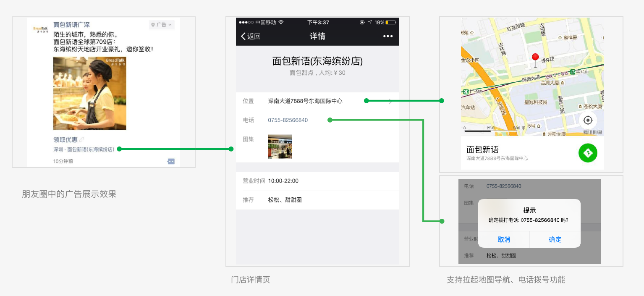Click 面包新语 name under the map
The width and height of the screenshot is (644, 296).
483,149
